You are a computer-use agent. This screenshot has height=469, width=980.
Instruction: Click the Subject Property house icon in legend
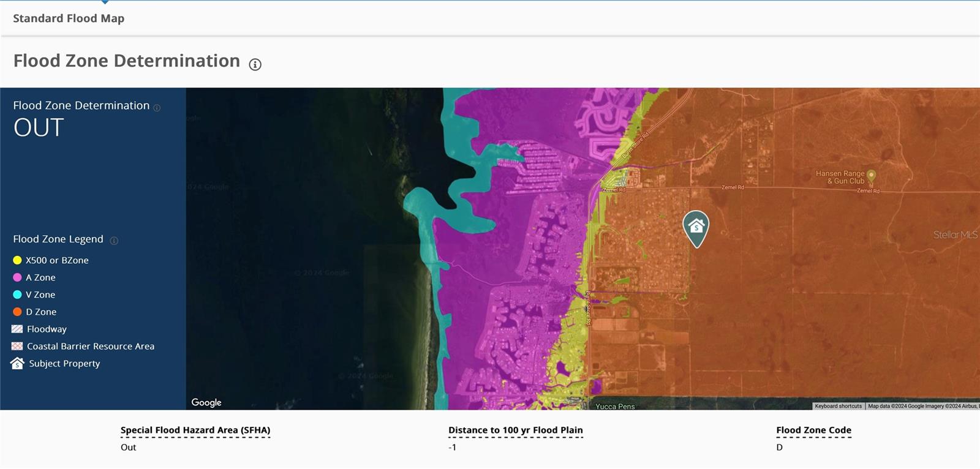17,364
